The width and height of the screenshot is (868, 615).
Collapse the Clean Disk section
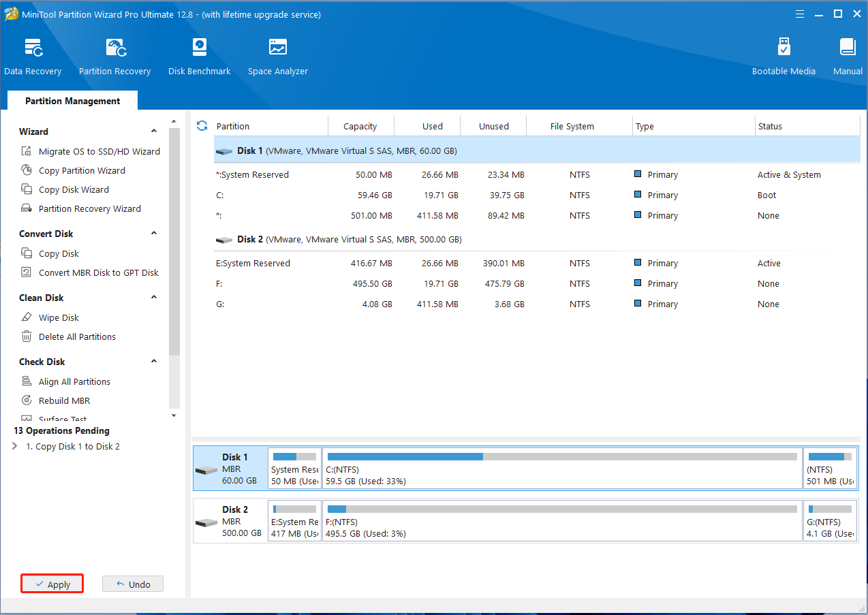click(154, 298)
